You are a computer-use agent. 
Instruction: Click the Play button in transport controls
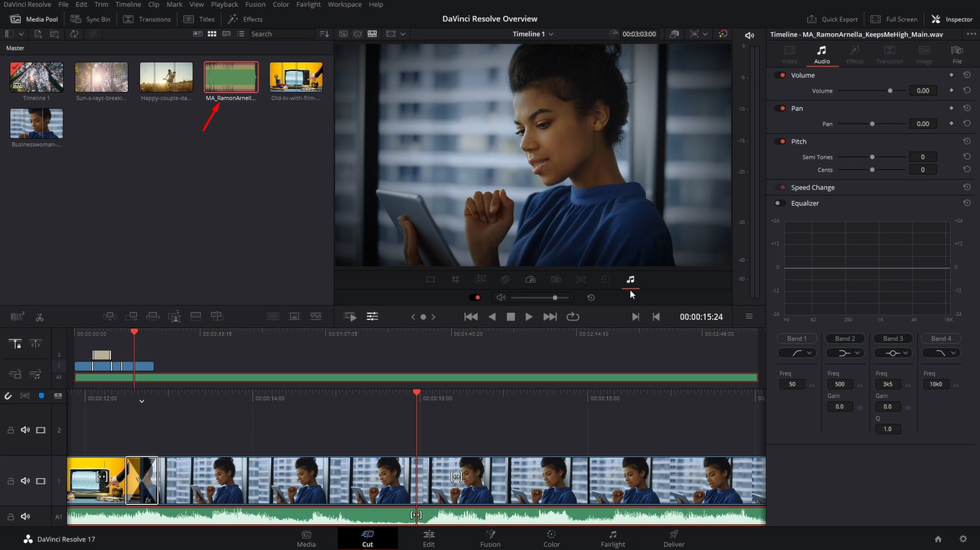529,317
